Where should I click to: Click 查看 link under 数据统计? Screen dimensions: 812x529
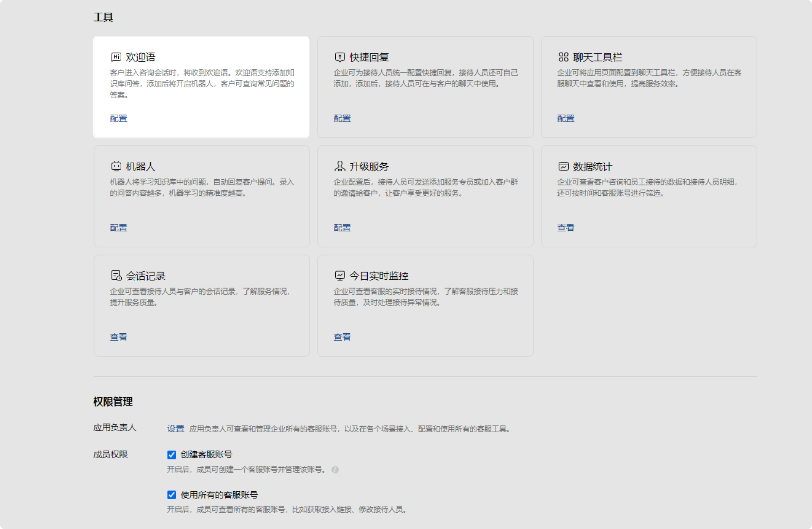[566, 228]
